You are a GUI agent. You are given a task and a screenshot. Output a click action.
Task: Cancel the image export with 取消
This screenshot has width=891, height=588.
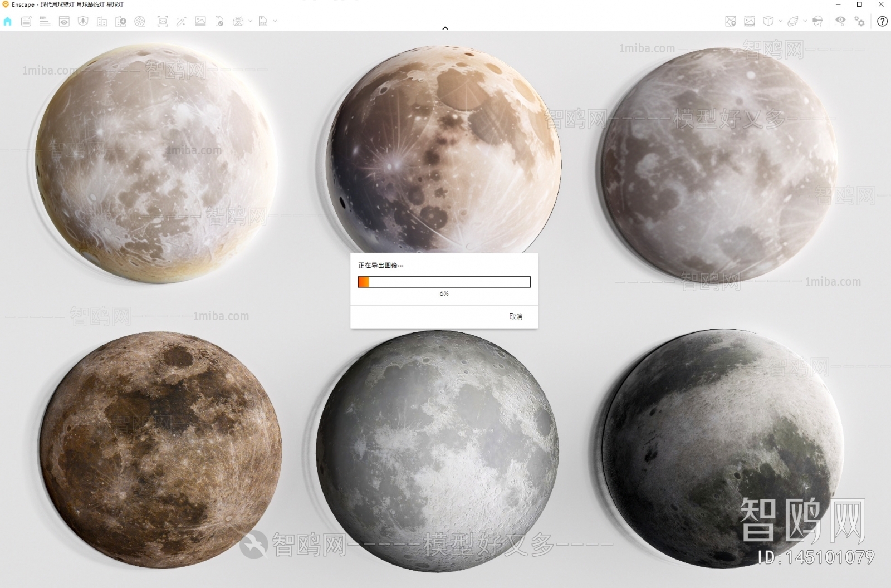click(x=516, y=316)
